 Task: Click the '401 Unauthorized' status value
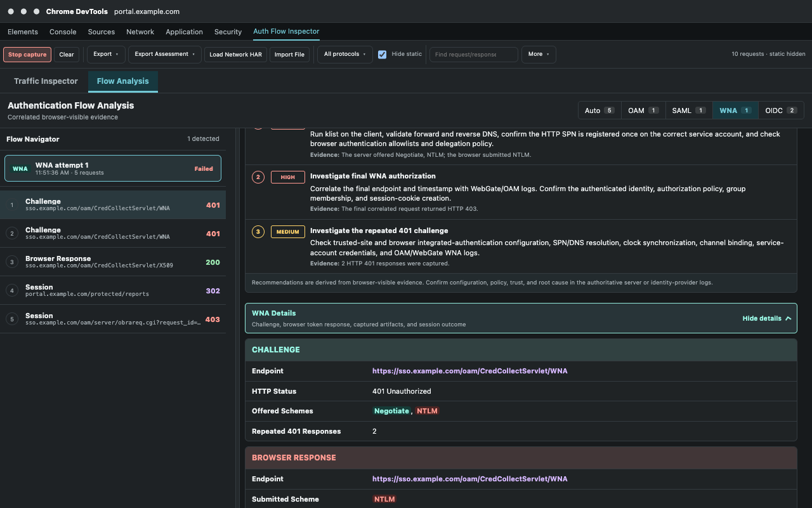(x=402, y=391)
